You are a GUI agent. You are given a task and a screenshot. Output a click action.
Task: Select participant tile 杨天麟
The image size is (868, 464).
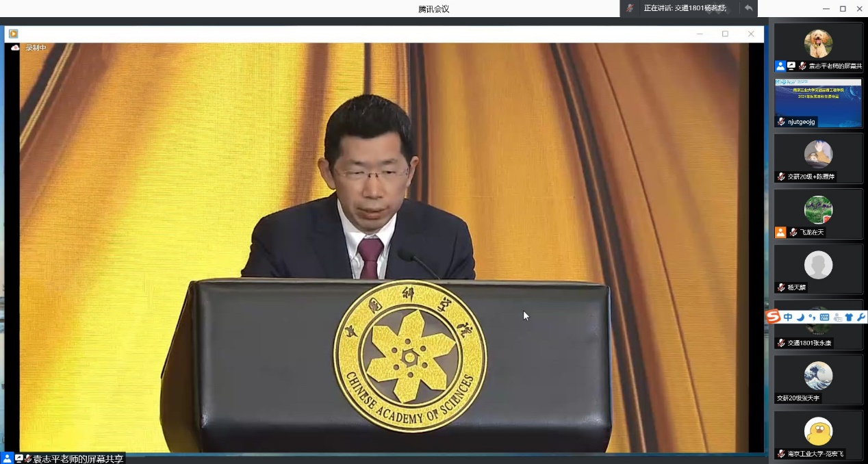tap(818, 266)
